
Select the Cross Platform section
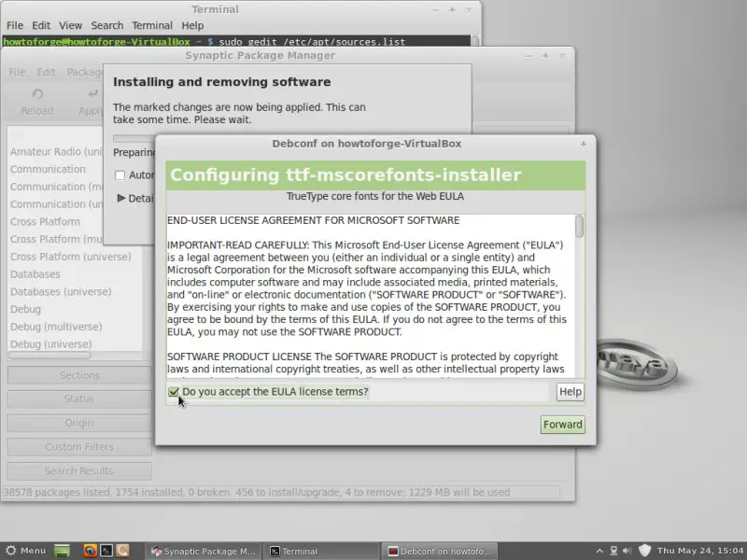pos(45,222)
